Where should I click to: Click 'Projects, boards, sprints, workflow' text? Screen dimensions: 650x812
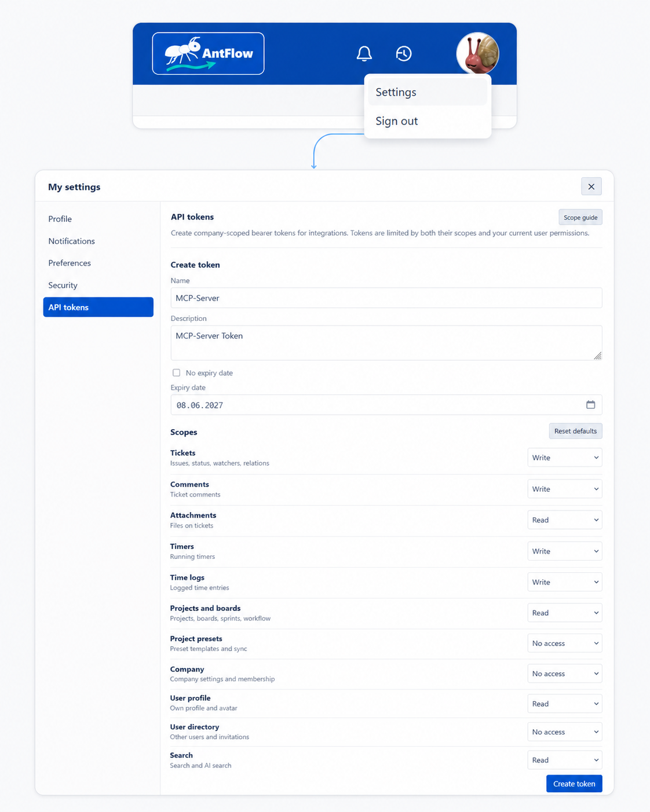220,619
